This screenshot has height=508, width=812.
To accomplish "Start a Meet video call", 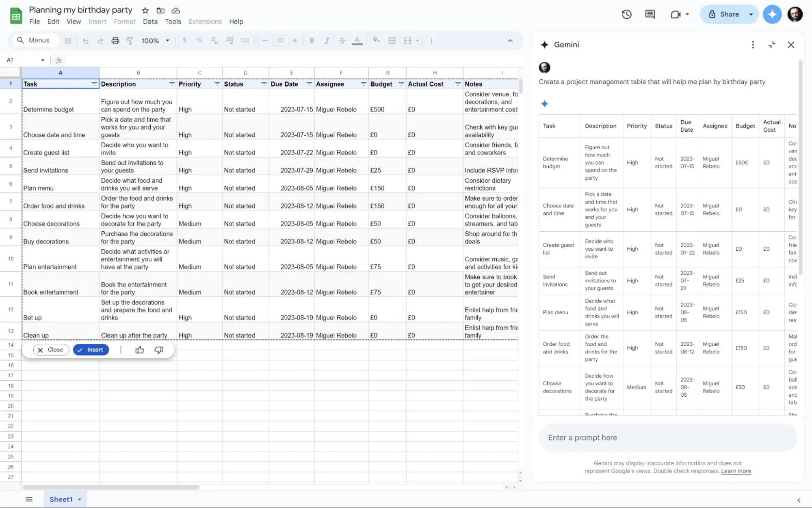I will pyautogui.click(x=676, y=14).
